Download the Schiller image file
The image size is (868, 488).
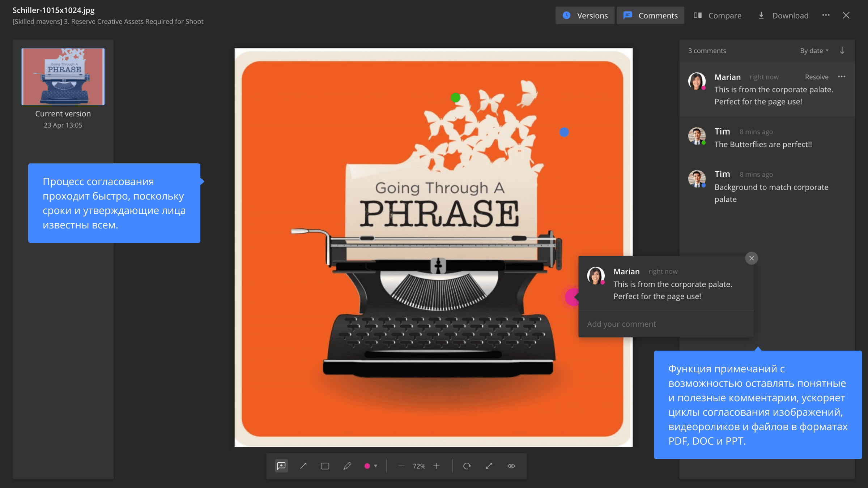coord(783,16)
